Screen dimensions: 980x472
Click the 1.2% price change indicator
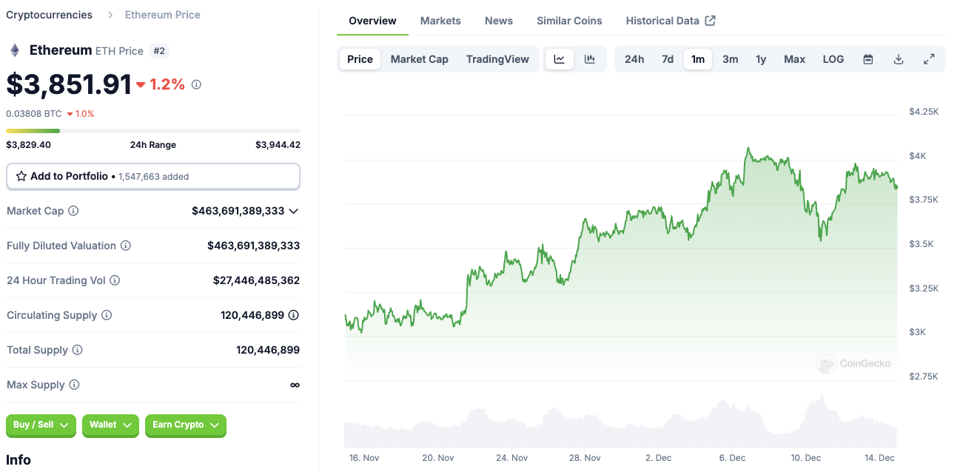point(161,84)
